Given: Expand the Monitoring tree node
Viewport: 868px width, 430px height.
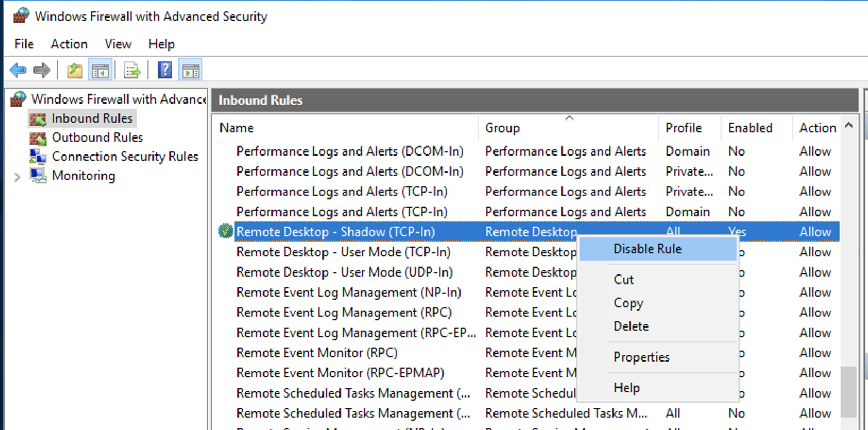Looking at the screenshot, I should [17, 177].
